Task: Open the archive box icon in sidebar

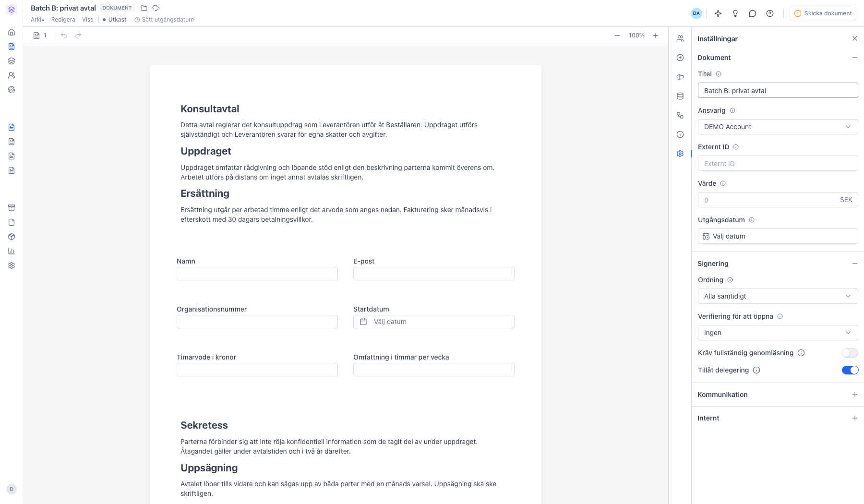Action: pyautogui.click(x=12, y=208)
